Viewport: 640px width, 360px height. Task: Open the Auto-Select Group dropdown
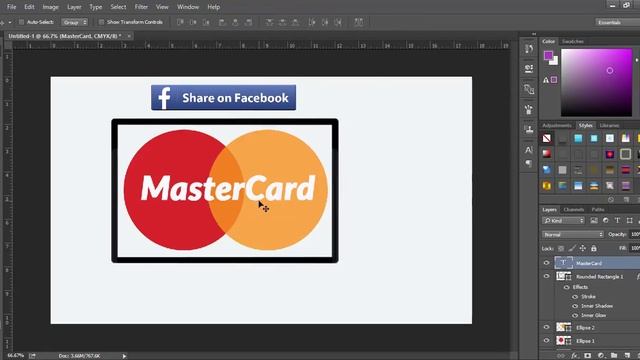74,22
